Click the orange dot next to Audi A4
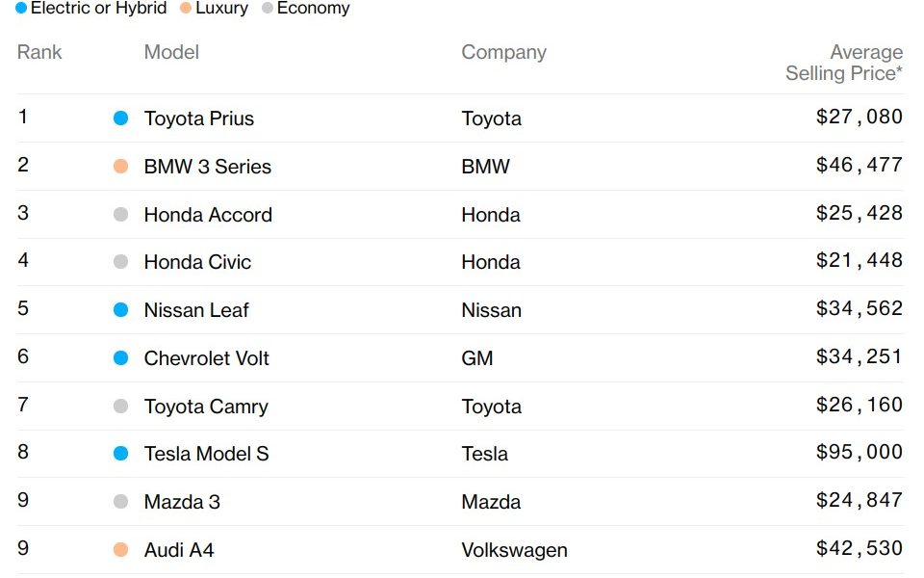 121,550
